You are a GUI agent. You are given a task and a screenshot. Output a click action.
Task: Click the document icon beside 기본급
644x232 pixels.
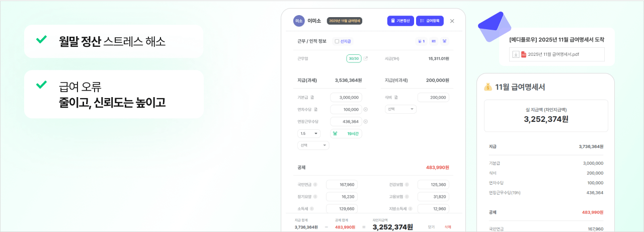pyautogui.click(x=312, y=97)
